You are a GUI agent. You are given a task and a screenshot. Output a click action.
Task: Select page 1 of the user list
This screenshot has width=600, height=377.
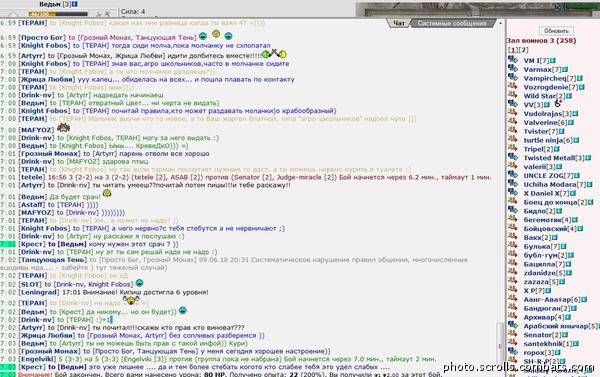tap(513, 50)
